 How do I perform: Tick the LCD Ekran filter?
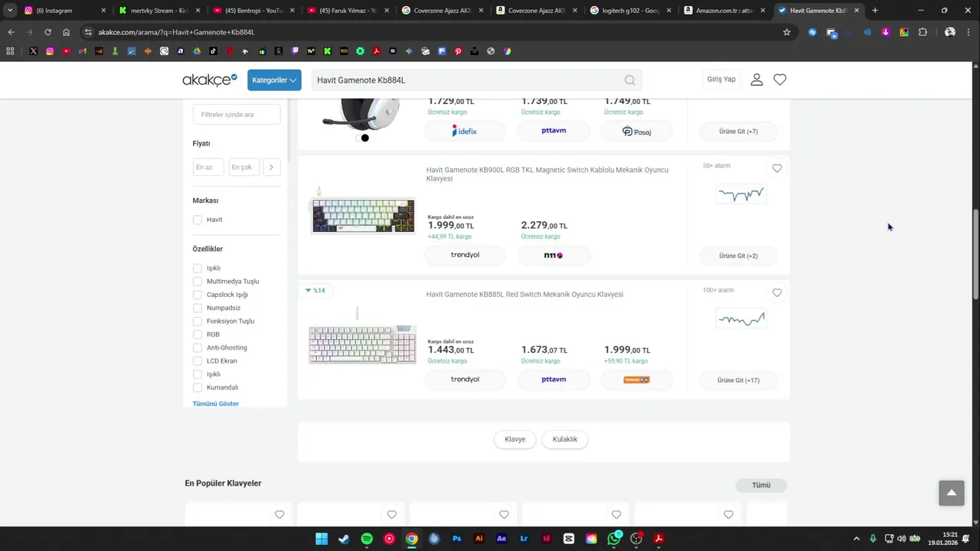198,360
